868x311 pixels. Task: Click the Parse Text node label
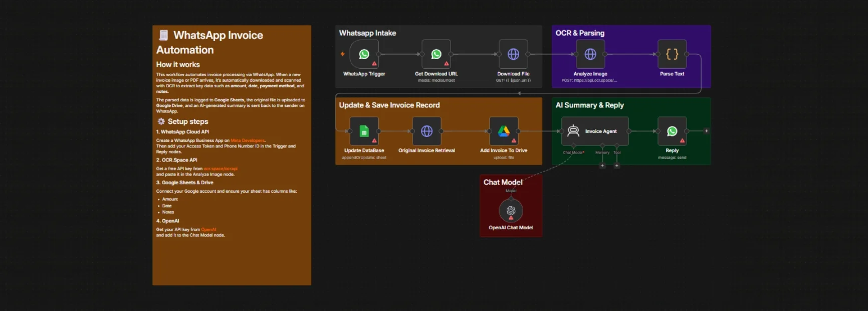tap(672, 74)
